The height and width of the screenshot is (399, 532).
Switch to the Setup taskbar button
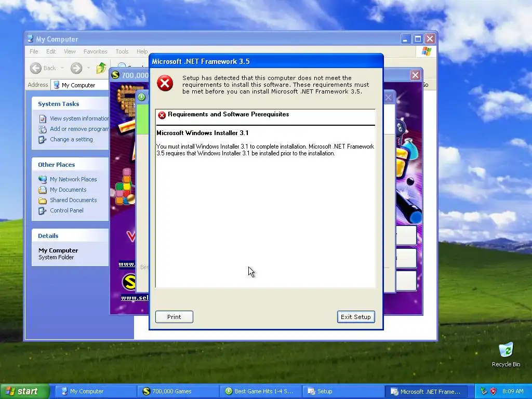(x=342, y=392)
